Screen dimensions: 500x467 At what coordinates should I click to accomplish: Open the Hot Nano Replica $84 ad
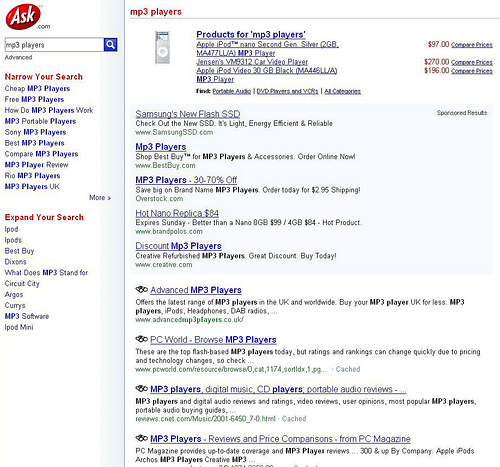point(177,213)
